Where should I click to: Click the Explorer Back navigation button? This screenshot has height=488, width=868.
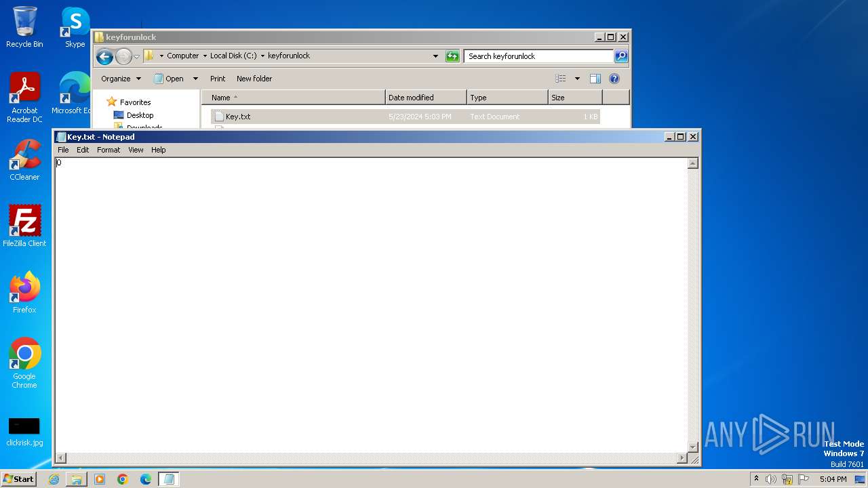click(104, 56)
